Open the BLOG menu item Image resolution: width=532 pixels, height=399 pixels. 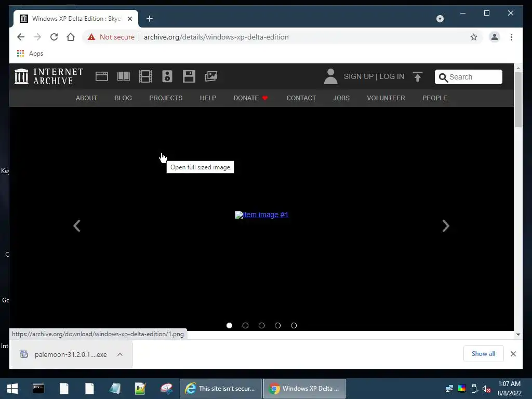coord(123,98)
